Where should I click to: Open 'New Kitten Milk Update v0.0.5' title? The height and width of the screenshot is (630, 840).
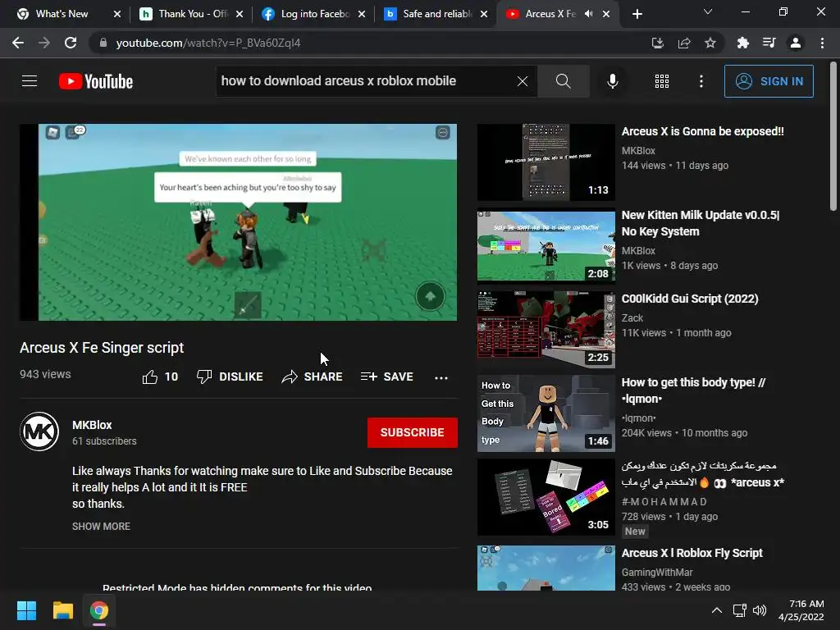pos(701,223)
